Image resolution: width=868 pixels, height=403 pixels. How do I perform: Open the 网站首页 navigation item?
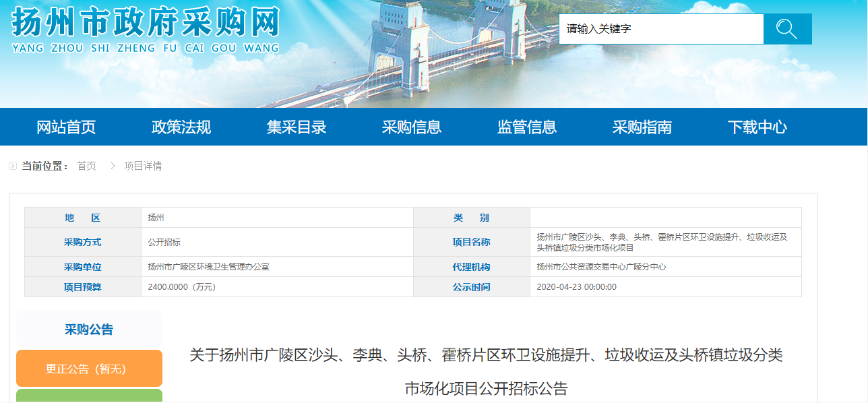click(x=66, y=127)
